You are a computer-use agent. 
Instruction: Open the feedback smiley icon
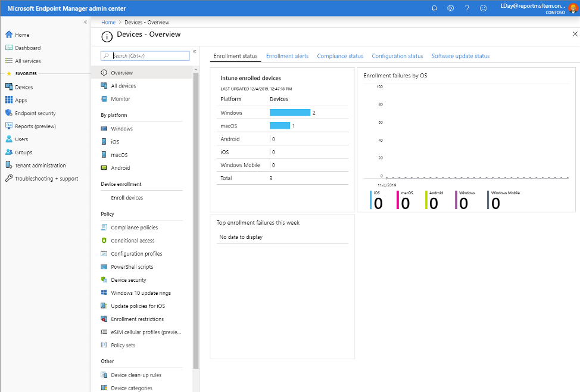coord(483,8)
